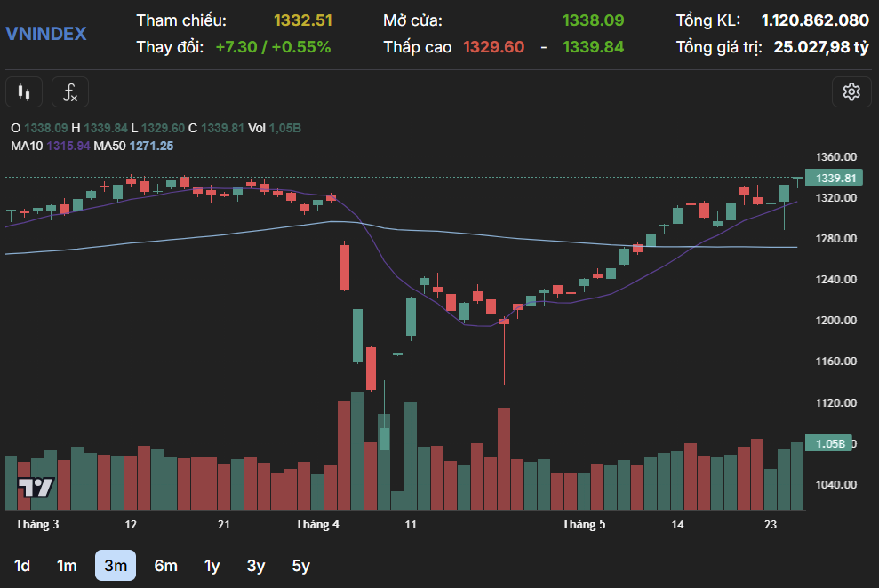Click the open price 1338.09 in header
879x588 pixels.
(x=593, y=20)
